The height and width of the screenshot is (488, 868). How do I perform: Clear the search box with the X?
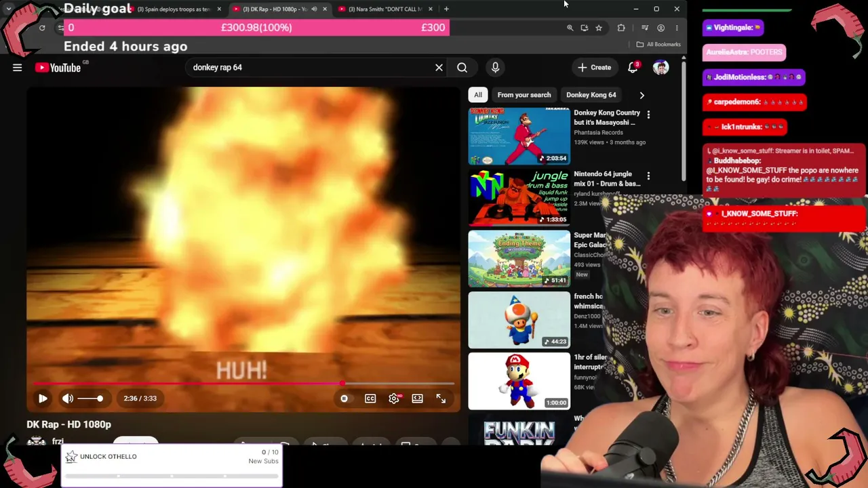coord(439,67)
